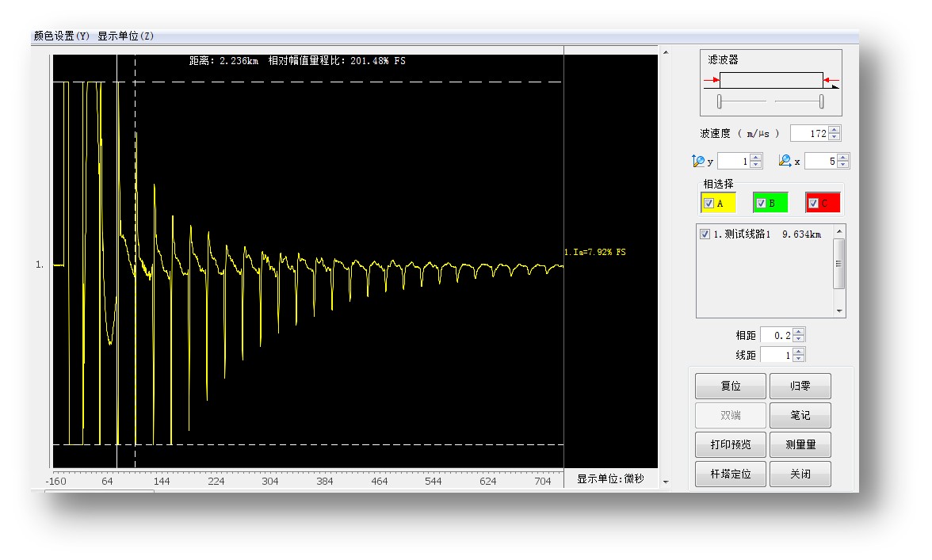The width and height of the screenshot is (932, 560).
Task: Click the y zoom input field
Action: point(734,161)
